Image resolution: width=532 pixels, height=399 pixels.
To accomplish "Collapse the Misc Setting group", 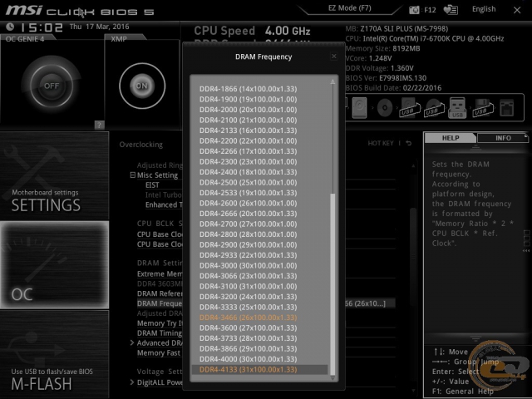I will [133, 175].
